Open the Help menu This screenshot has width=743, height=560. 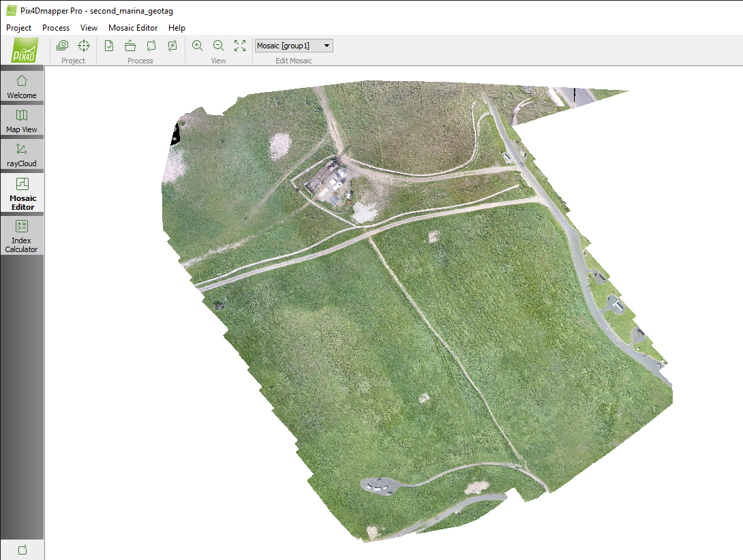click(x=177, y=28)
